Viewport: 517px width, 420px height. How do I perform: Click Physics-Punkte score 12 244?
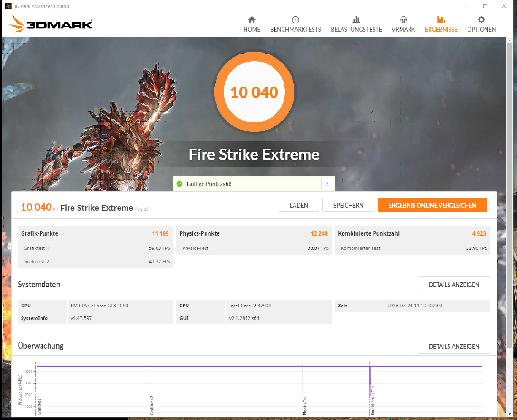319,233
